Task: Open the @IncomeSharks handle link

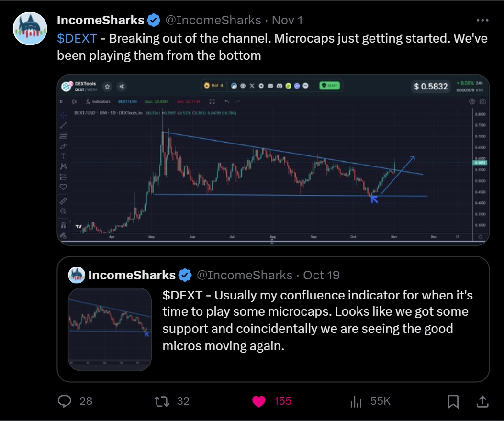Action: click(213, 20)
